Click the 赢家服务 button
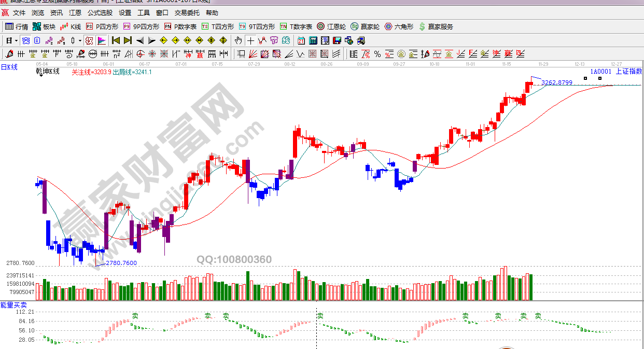The image size is (644, 349). click(x=436, y=26)
